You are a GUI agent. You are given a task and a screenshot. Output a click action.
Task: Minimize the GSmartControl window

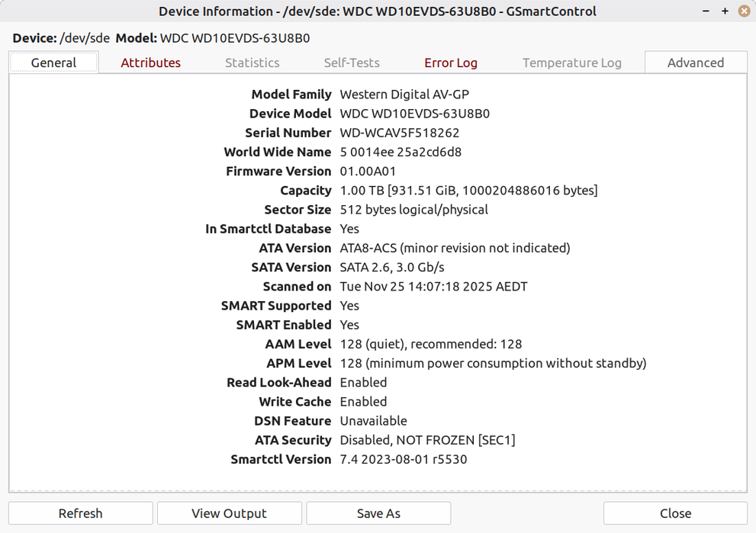(706, 11)
